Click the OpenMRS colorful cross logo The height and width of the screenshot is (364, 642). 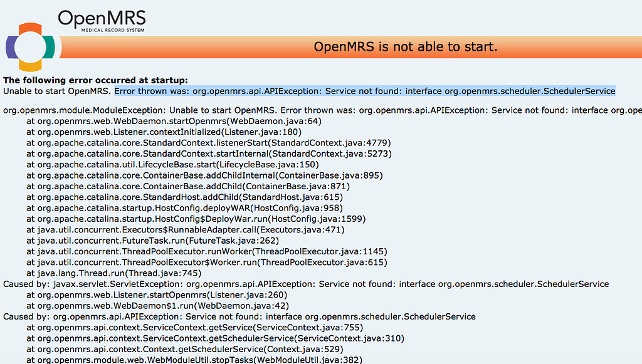point(30,47)
